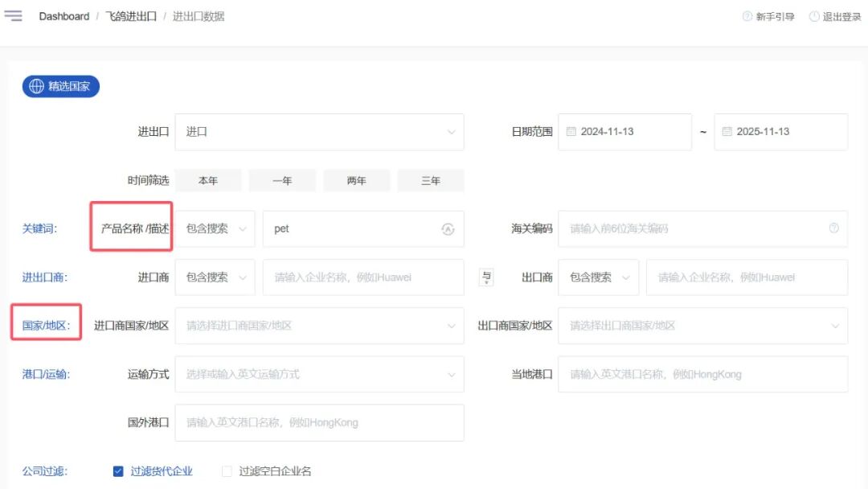Enable the 过滤空白企业名 checkbox

[227, 471]
